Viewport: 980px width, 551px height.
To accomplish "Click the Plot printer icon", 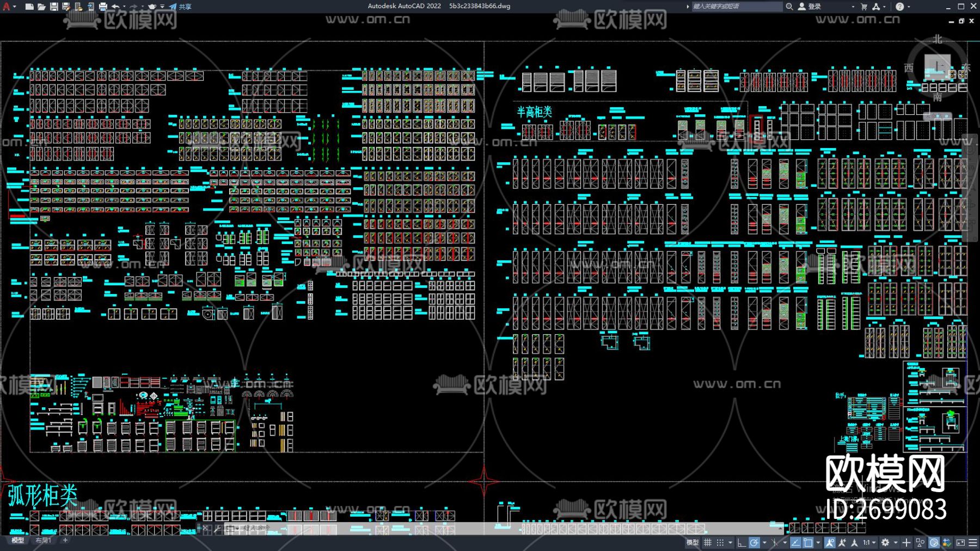I will pyautogui.click(x=103, y=7).
